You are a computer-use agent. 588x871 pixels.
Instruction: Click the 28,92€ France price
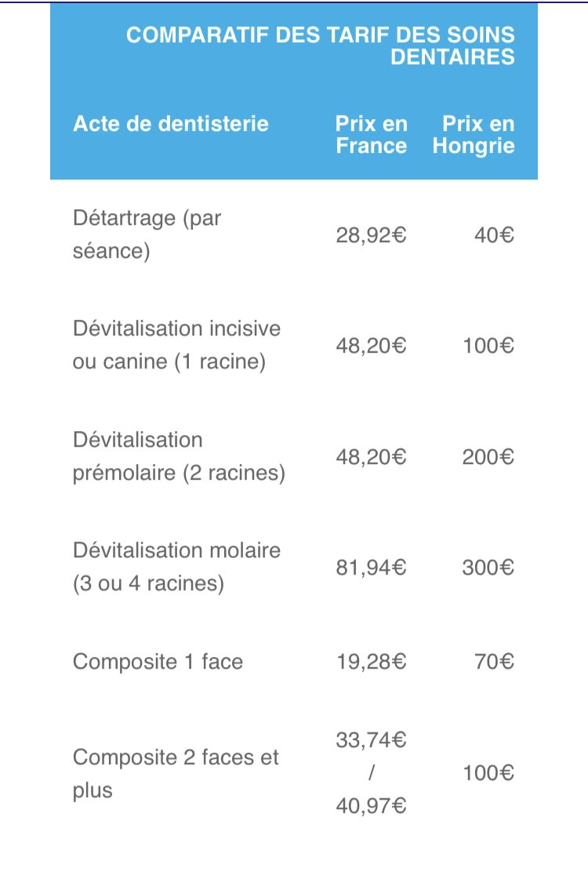371,235
